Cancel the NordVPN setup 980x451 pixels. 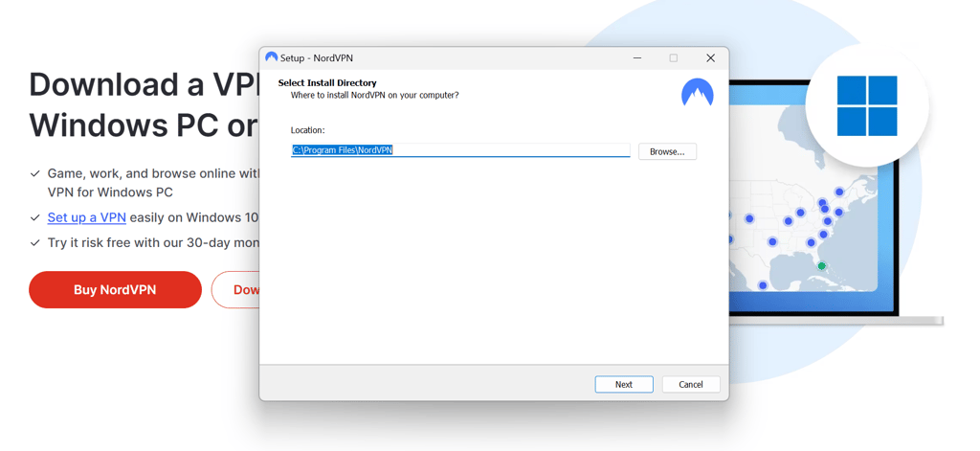coord(691,385)
